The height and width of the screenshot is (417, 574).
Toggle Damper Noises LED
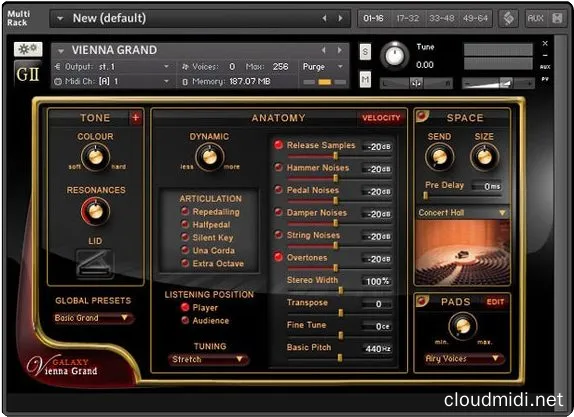coord(279,212)
